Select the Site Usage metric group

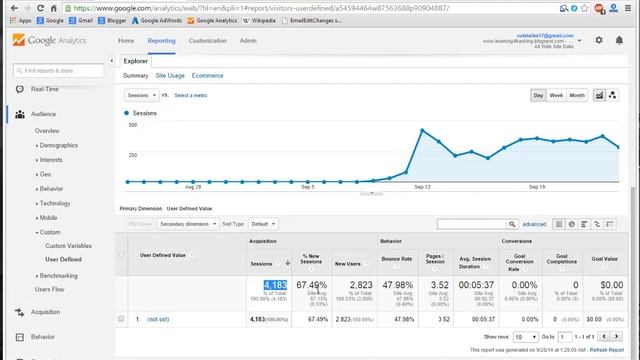point(170,76)
